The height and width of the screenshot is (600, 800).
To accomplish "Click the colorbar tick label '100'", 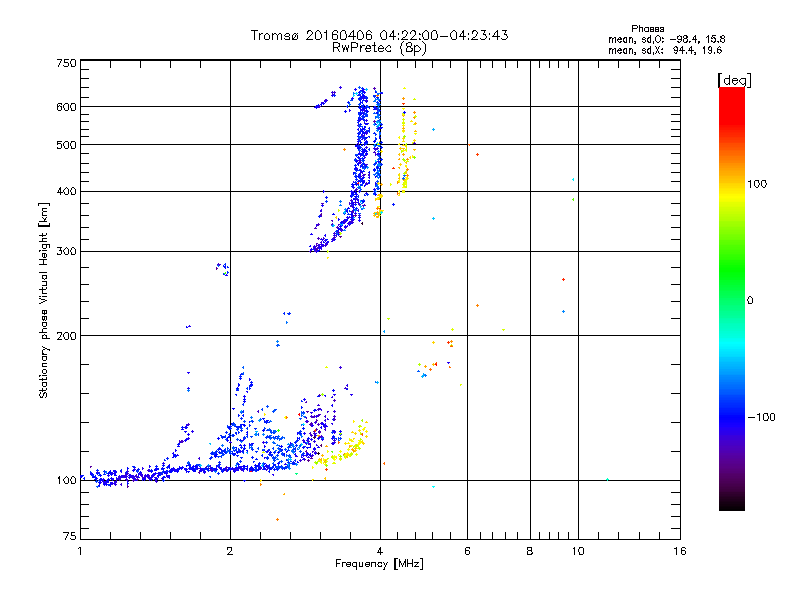I will coord(757,184).
